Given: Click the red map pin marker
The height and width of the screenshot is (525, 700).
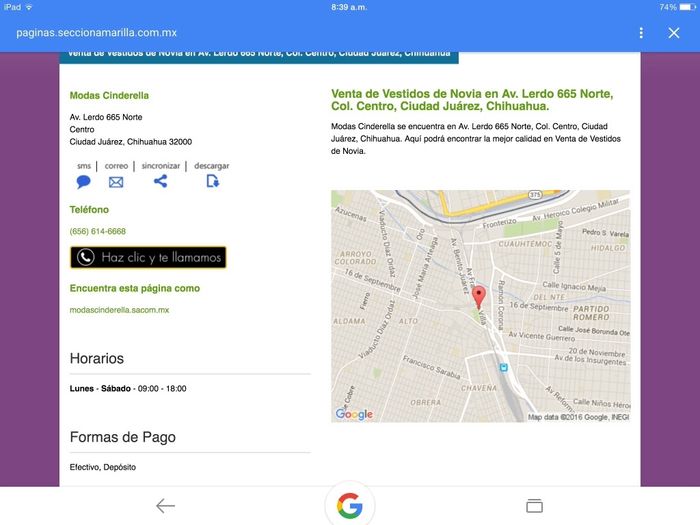Looking at the screenshot, I should (x=479, y=297).
